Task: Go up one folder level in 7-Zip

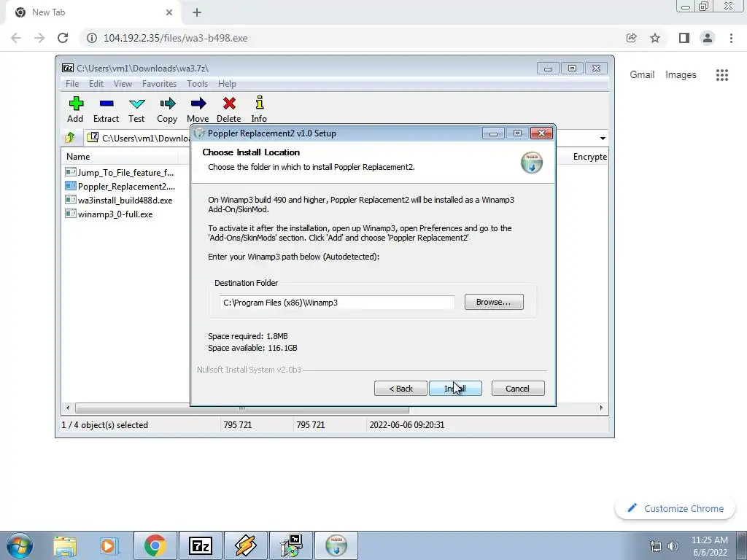Action: (70, 138)
